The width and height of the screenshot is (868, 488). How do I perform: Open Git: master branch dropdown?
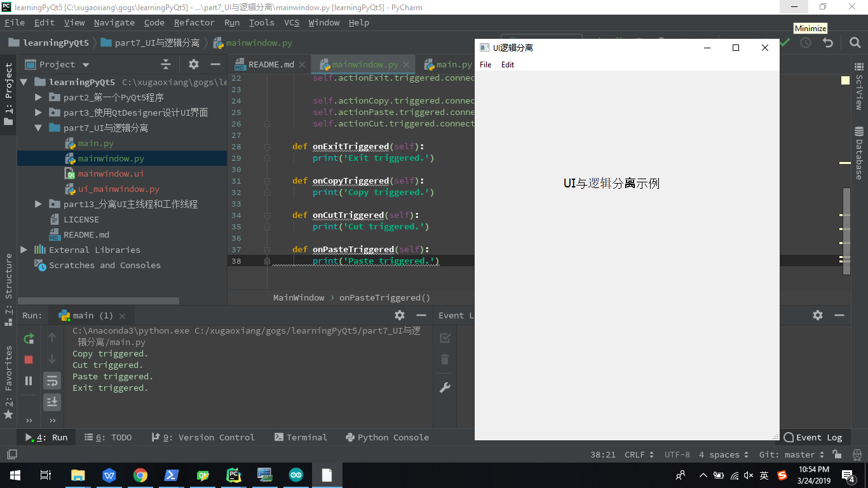(x=792, y=454)
